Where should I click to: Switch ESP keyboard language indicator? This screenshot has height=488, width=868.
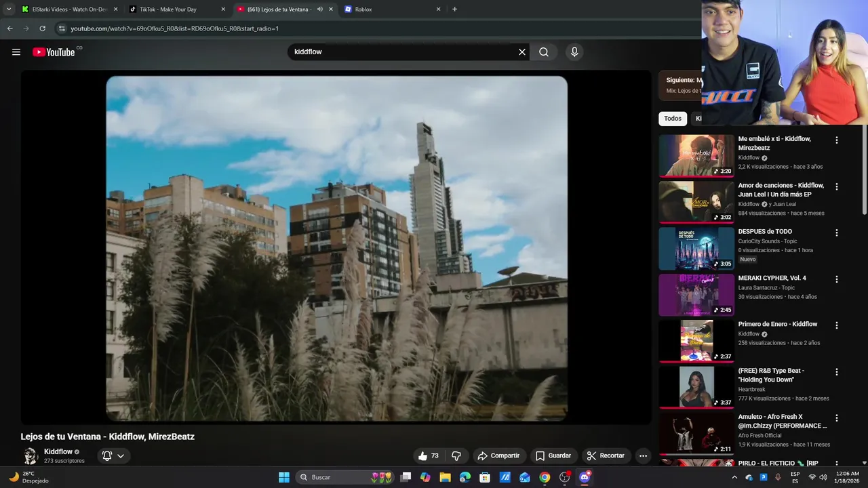(795, 477)
